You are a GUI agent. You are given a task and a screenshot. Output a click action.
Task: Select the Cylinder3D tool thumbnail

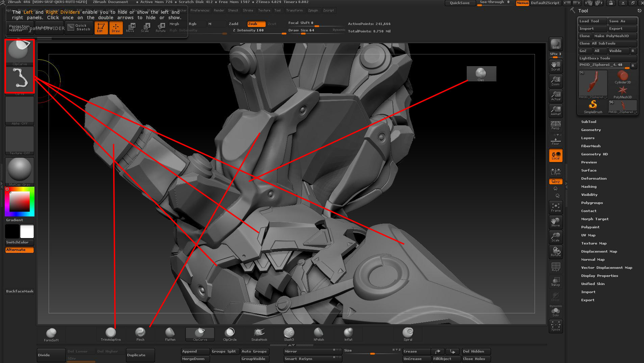(x=623, y=77)
